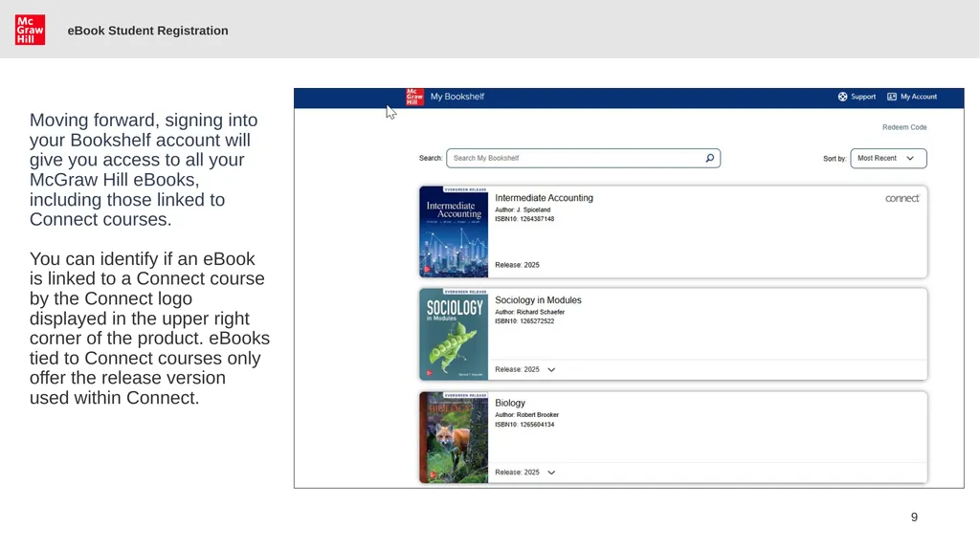Click the search magnifier icon

tap(710, 158)
